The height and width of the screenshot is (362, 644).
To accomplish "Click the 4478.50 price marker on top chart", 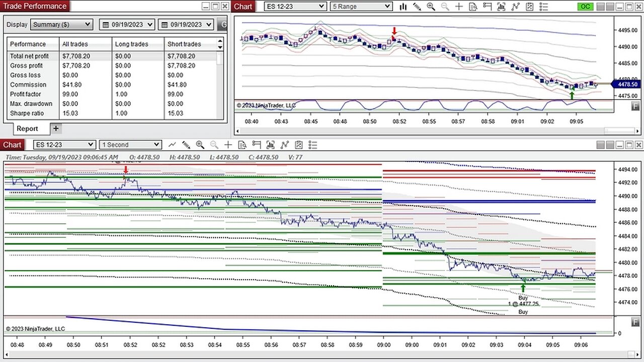I will click(626, 84).
